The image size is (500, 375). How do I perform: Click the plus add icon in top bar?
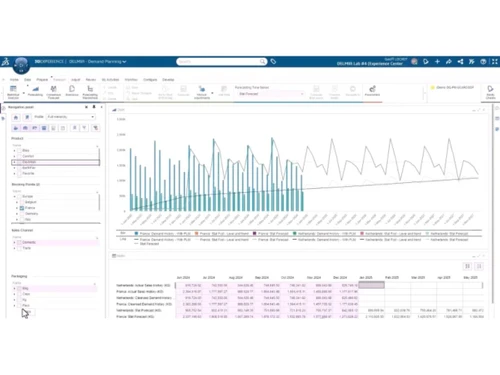pyautogui.click(x=437, y=61)
